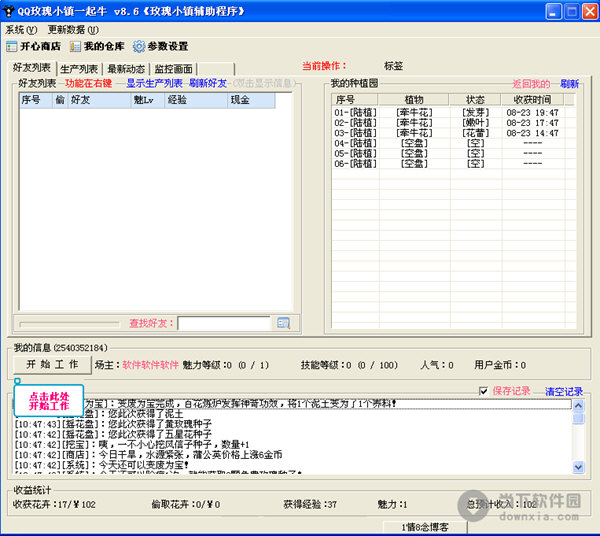The image size is (600, 536).
Task: Click the 清空记录 link
Action: (564, 391)
